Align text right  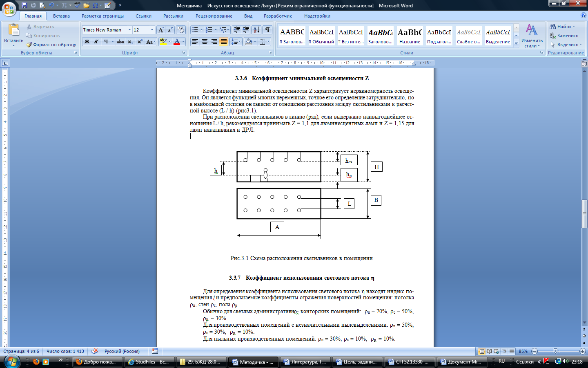point(214,42)
